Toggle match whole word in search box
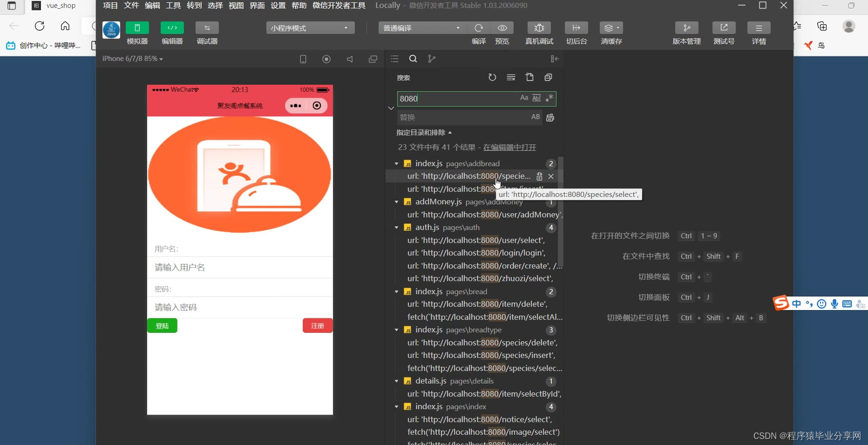The image size is (868, 445). coord(536,98)
